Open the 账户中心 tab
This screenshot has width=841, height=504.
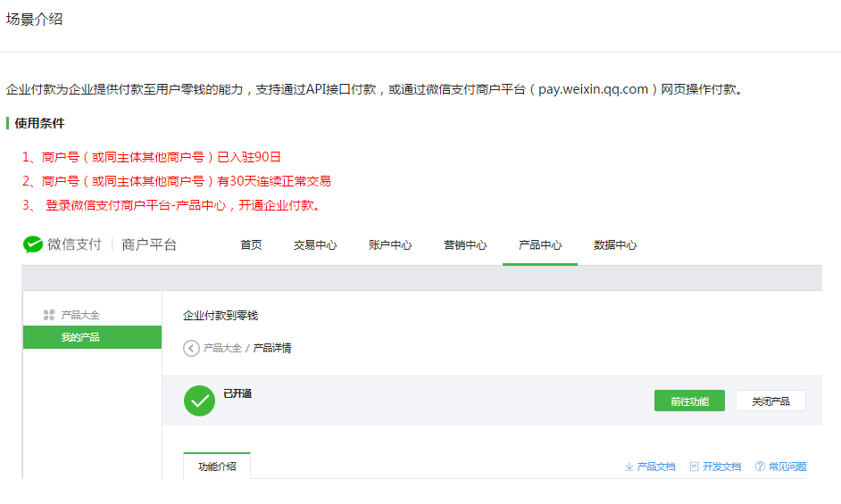(390, 245)
